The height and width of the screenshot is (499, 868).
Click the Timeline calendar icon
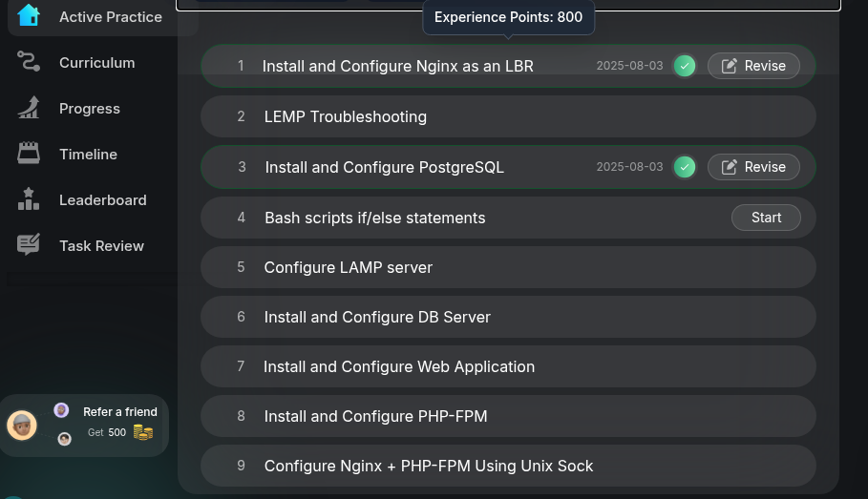(x=29, y=154)
